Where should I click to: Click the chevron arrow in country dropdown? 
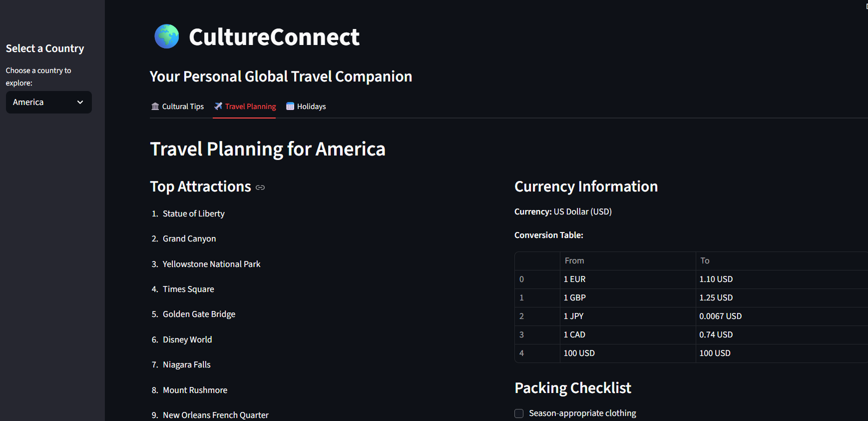[80, 102]
